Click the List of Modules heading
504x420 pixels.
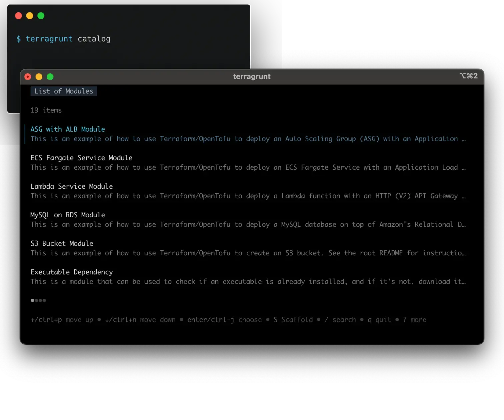coord(64,91)
